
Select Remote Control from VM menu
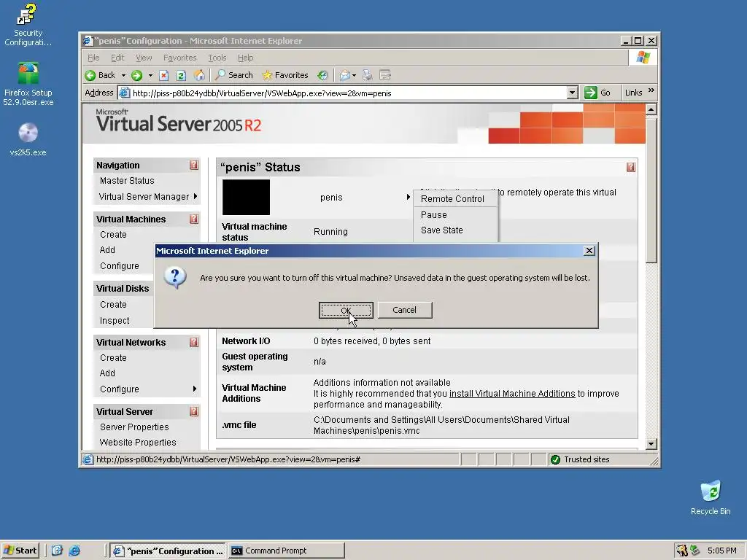tap(452, 199)
